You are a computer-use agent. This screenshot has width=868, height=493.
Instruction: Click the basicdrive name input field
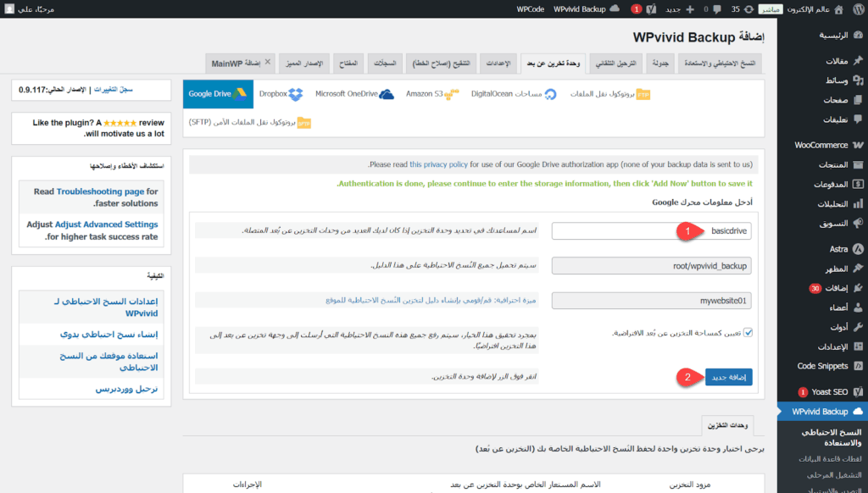click(x=651, y=230)
